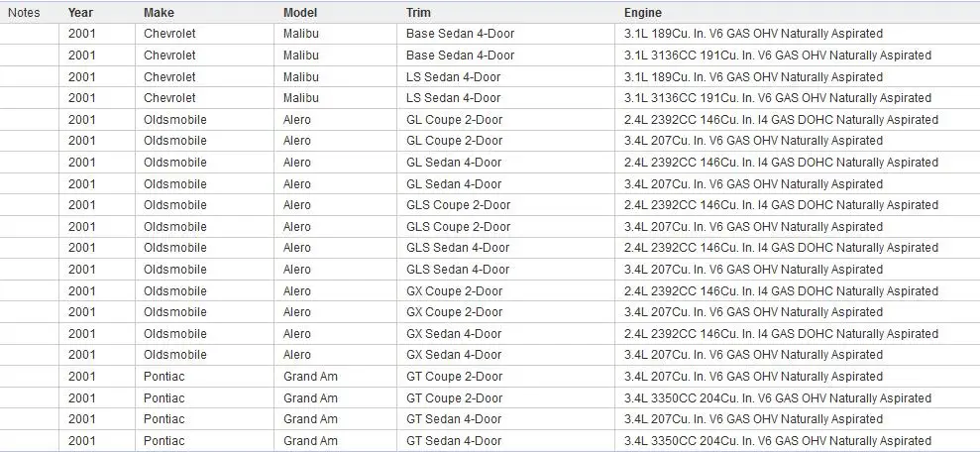
Task: Click the Trim column header
Action: coord(418,13)
